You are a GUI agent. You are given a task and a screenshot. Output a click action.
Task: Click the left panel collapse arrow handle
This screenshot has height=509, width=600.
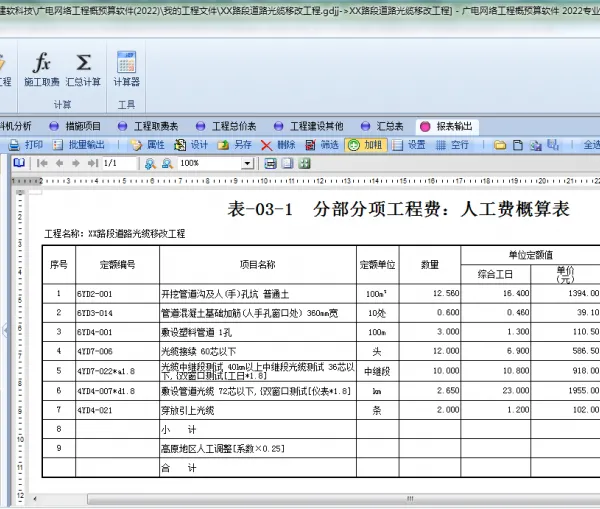click(x=5, y=330)
